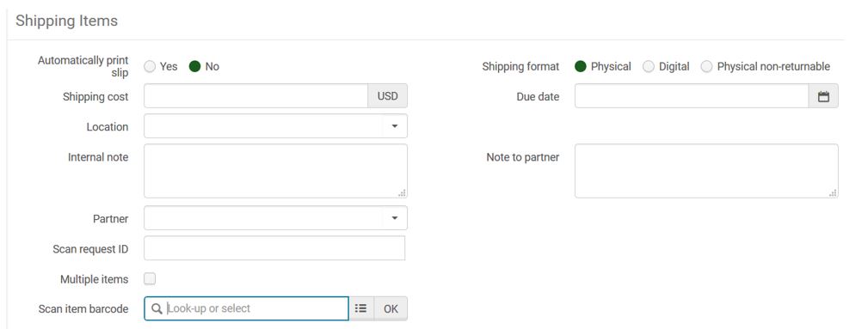Select Yes for Automatically print slip

pyautogui.click(x=150, y=66)
